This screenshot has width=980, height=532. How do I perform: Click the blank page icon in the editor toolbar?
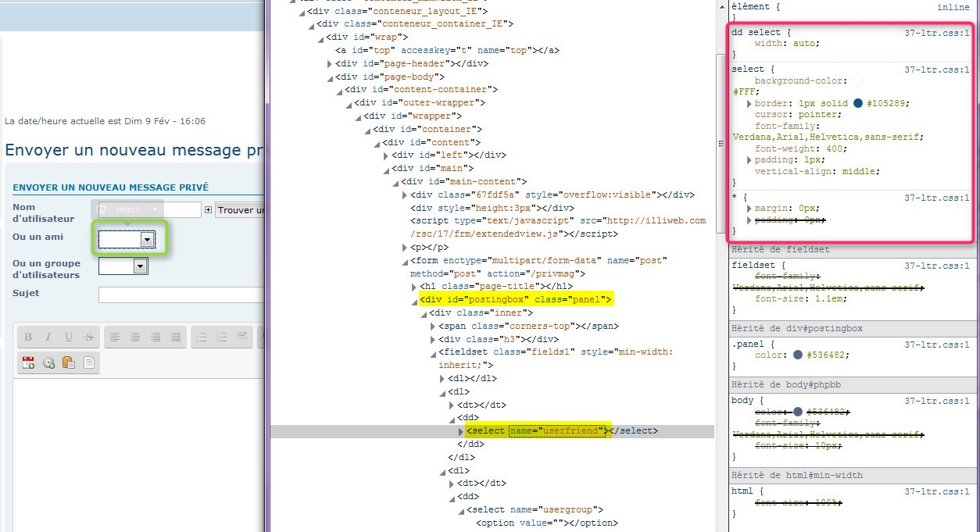click(89, 362)
